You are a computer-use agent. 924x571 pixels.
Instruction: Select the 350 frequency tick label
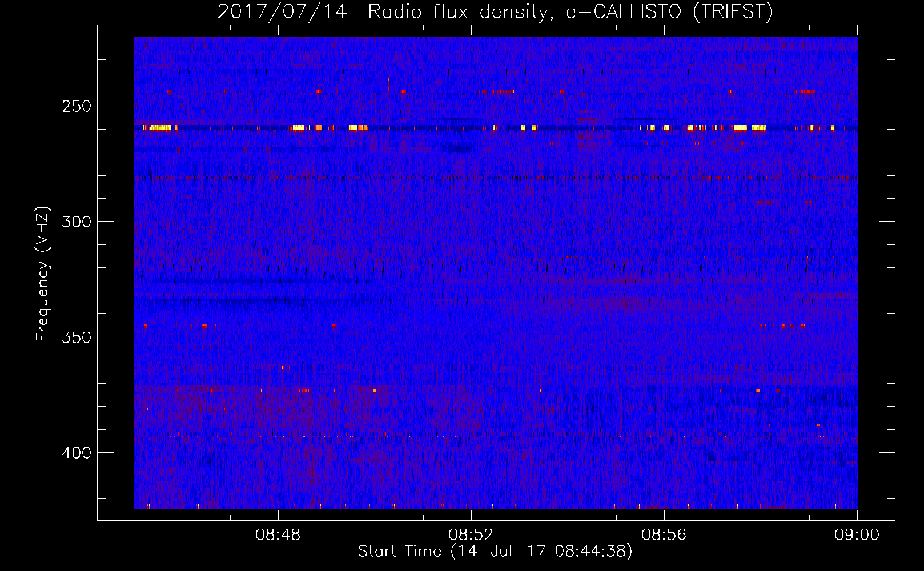coord(77,337)
